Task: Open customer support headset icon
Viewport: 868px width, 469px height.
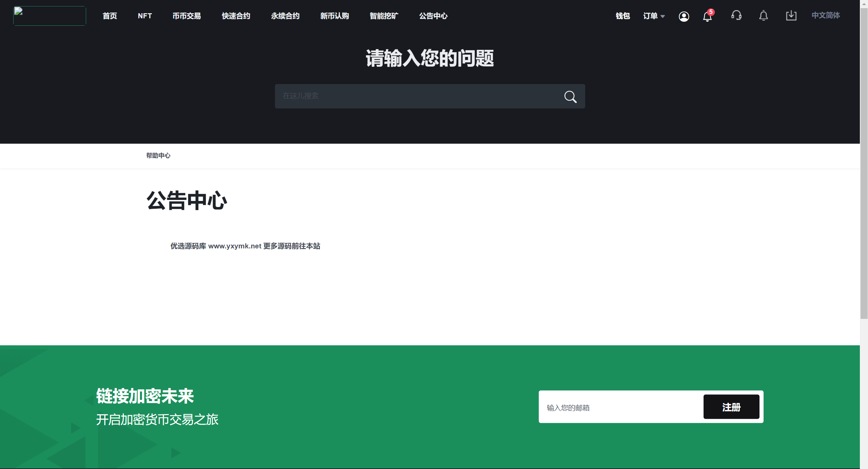Action: tap(736, 16)
